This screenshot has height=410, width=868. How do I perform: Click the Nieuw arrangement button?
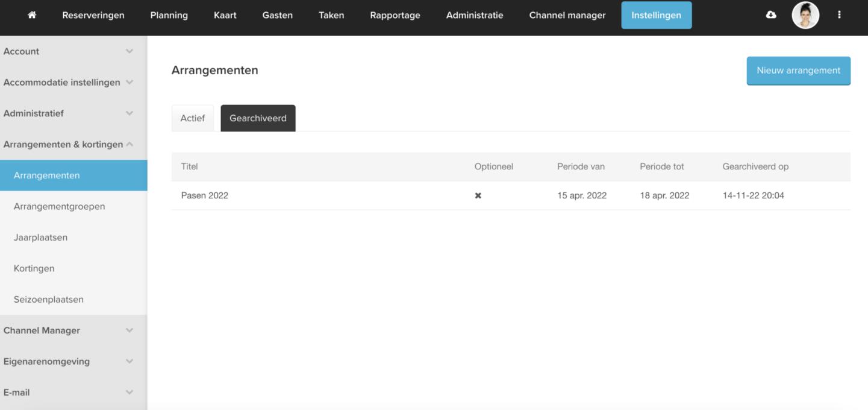(x=798, y=71)
